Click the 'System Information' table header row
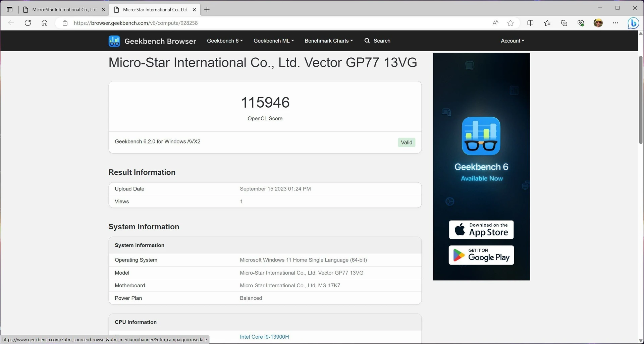 [x=265, y=245]
